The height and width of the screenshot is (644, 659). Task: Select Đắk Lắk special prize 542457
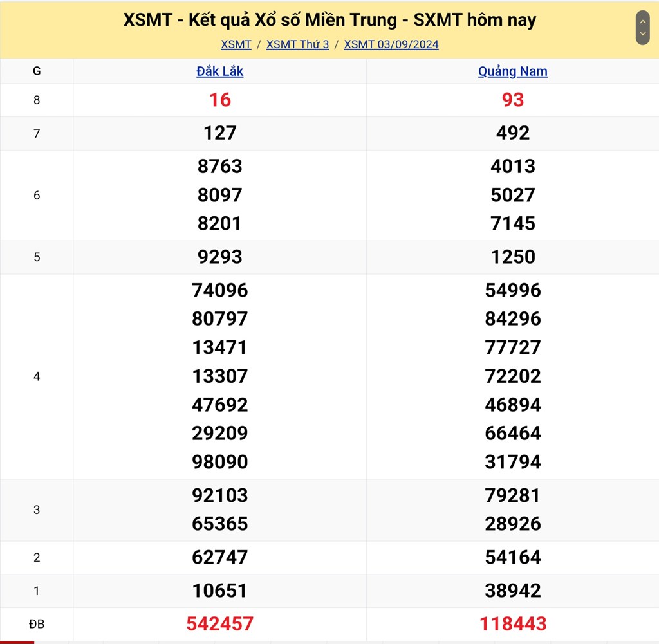click(220, 623)
